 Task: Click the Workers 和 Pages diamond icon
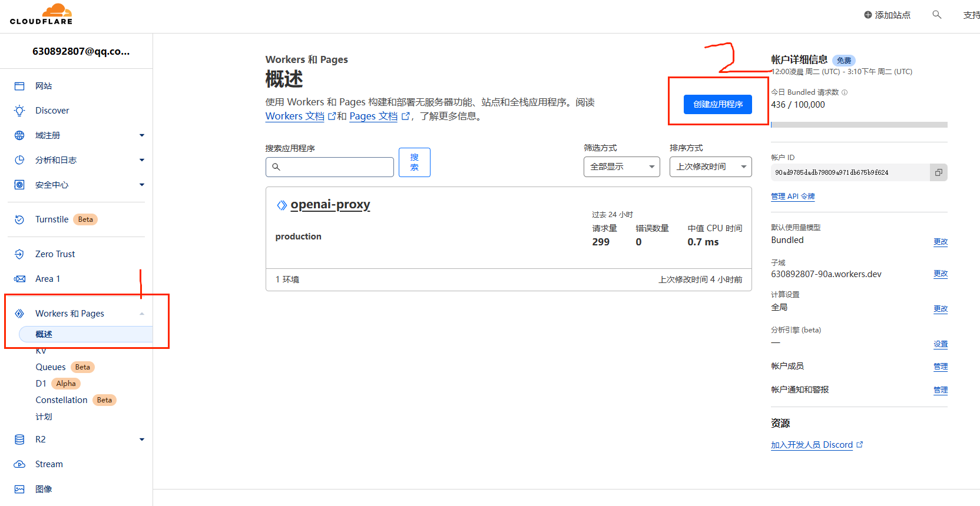pyautogui.click(x=19, y=314)
